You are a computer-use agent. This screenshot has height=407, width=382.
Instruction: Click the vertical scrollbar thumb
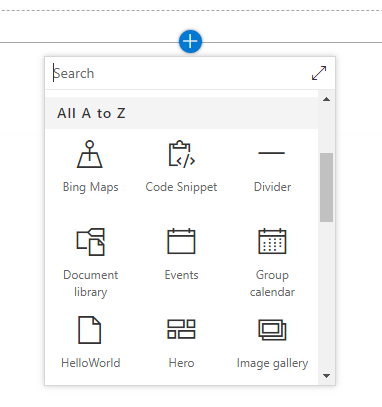tap(327, 187)
